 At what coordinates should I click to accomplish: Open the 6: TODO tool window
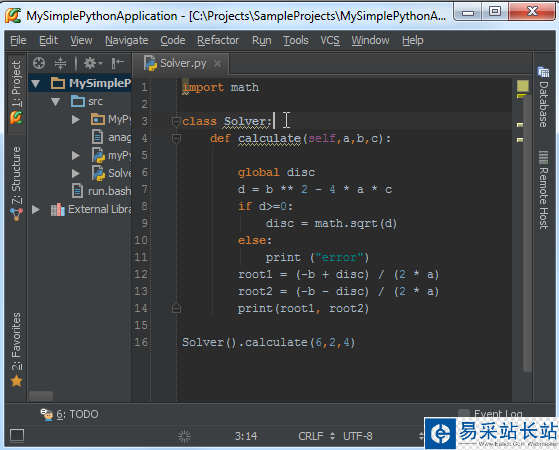coord(69,414)
